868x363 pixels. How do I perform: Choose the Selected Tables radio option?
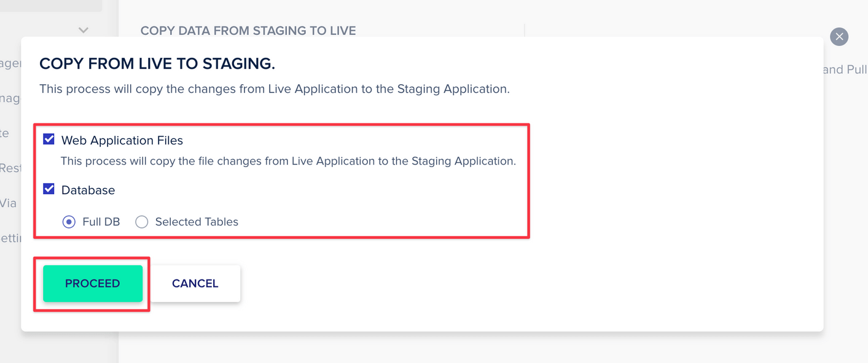(142, 222)
